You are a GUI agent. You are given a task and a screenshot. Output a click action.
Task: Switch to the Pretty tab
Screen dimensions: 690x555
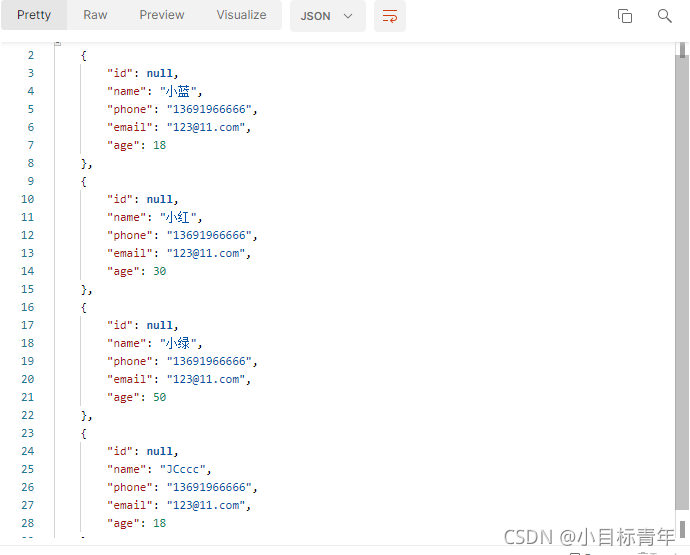pyautogui.click(x=34, y=15)
